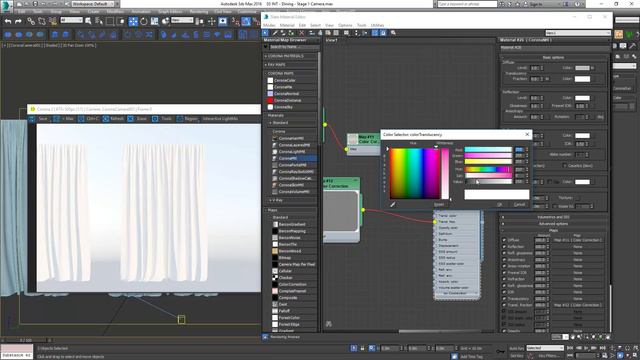The image size is (640, 360).
Task: Open the Options menu in Material Editor
Action: (345, 25)
